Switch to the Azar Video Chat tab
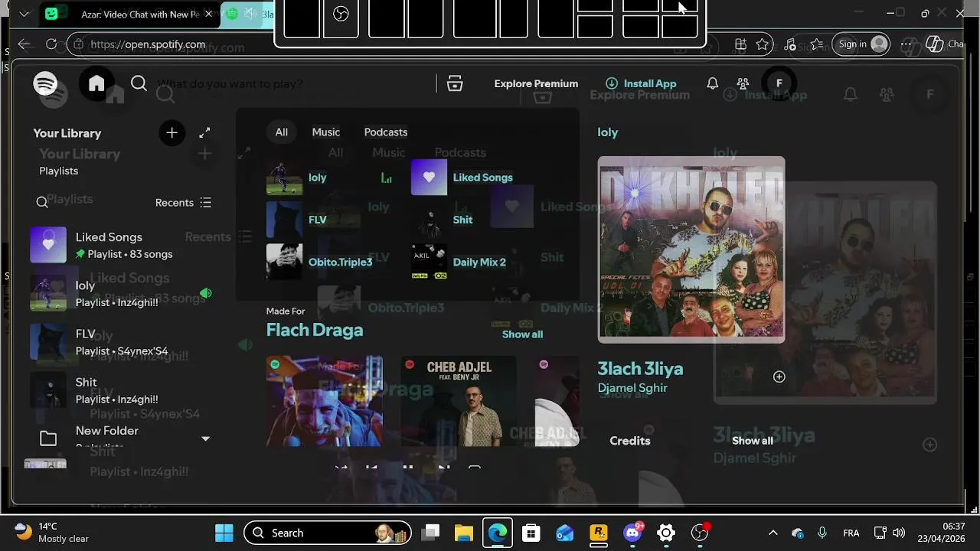Screen dimensions: 980x551 [x=130, y=14]
